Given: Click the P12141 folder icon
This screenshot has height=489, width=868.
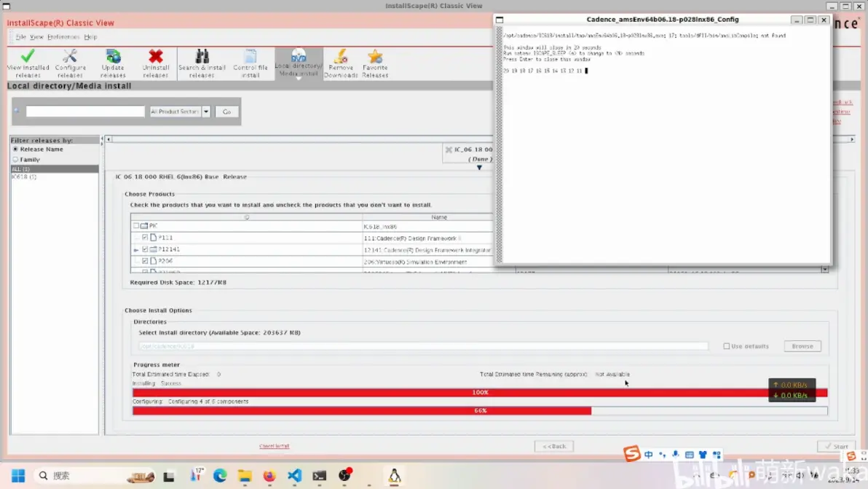Looking at the screenshot, I should pyautogui.click(x=154, y=249).
